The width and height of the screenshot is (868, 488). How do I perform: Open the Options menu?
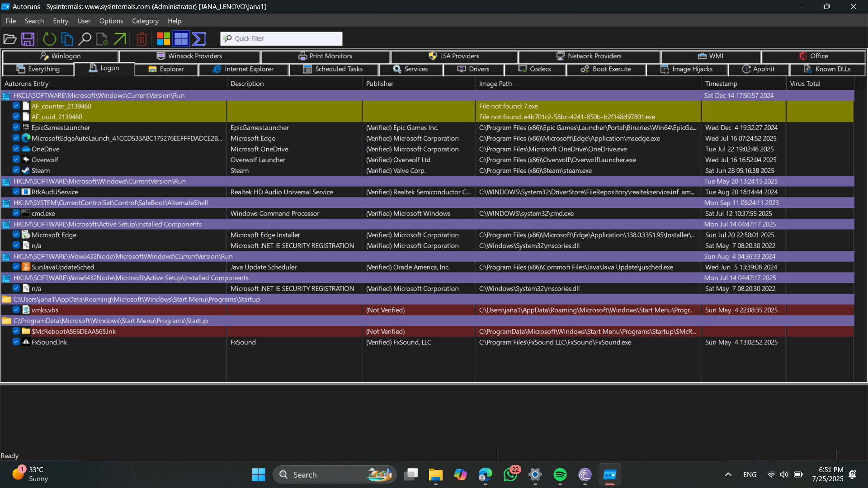pyautogui.click(x=111, y=21)
